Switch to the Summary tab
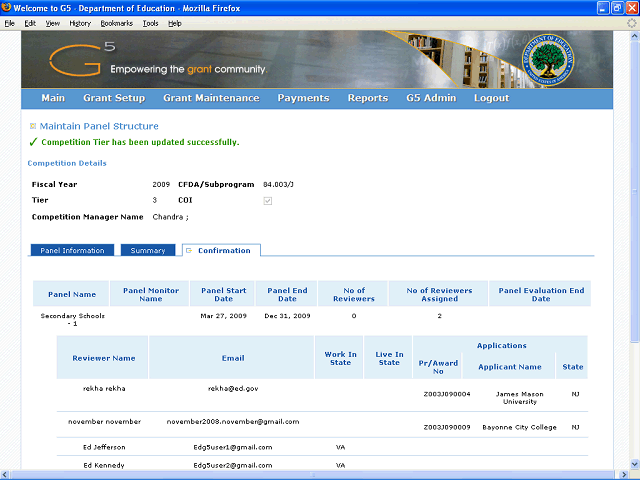Screen dimensions: 640x480 pyautogui.click(x=148, y=250)
